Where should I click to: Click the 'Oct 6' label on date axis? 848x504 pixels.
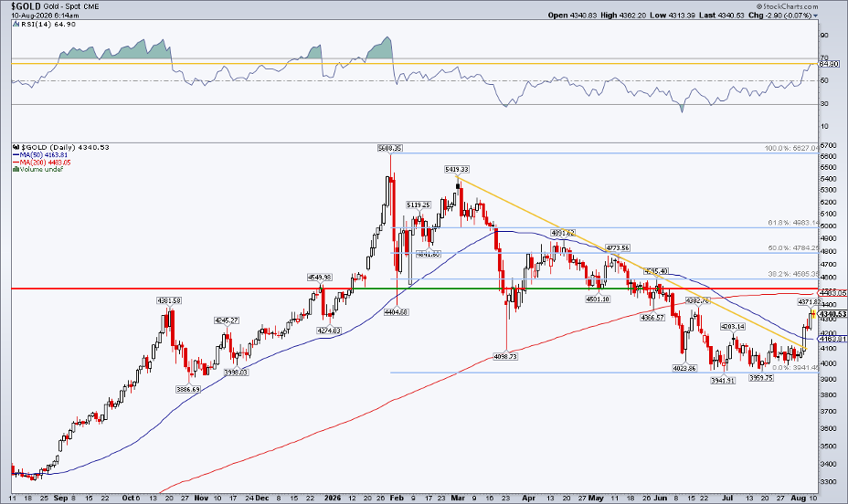[x=132, y=498]
